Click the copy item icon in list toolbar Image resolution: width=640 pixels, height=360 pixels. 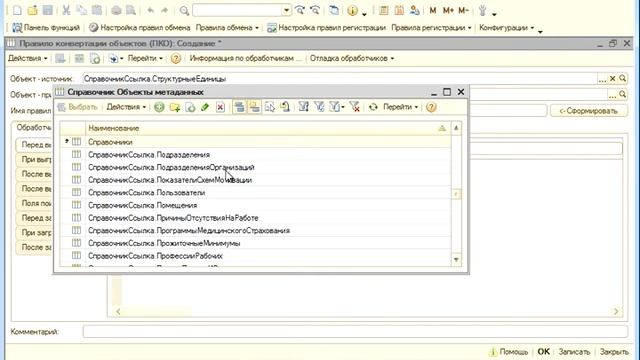coord(190,107)
